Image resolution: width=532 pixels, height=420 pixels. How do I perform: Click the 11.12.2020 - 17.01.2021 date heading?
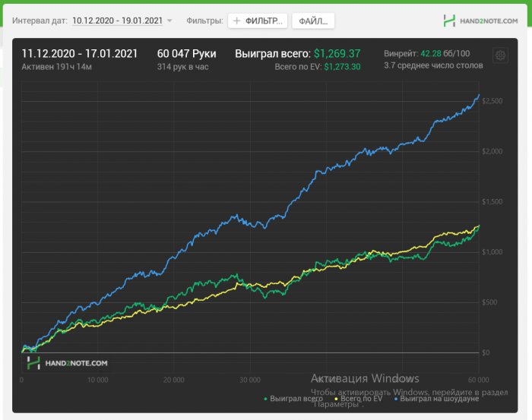pyautogui.click(x=80, y=54)
